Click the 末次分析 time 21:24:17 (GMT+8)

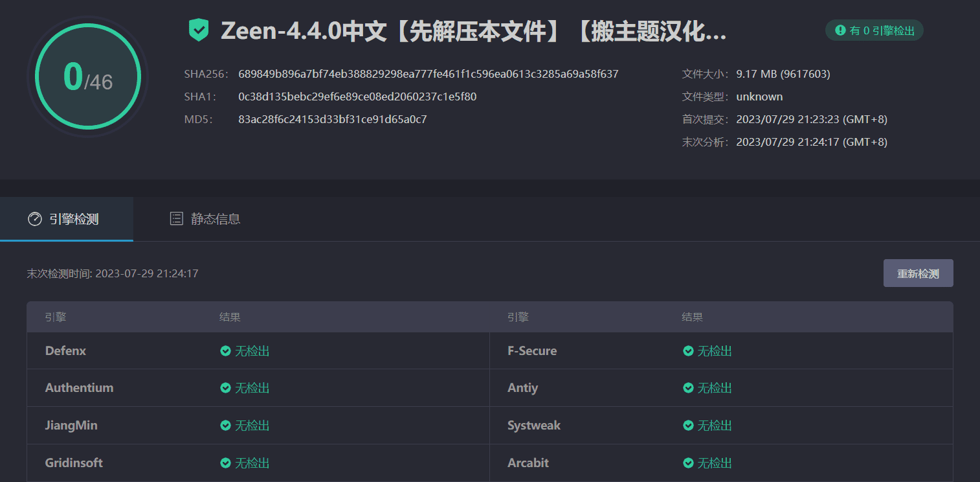tap(812, 142)
